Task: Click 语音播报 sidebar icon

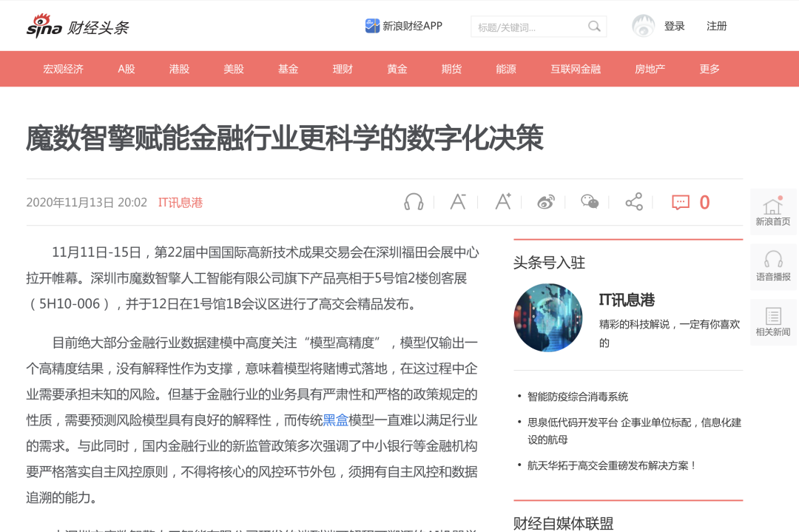Action: [773, 267]
